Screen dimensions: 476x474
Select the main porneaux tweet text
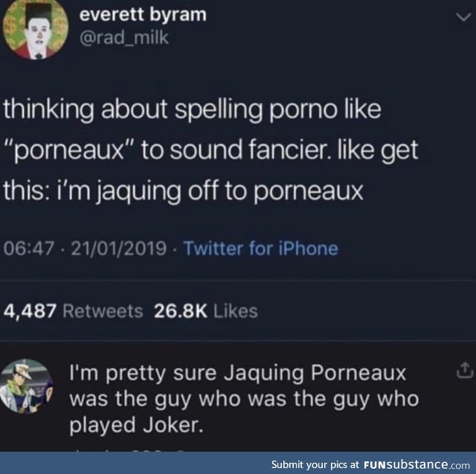210,150
